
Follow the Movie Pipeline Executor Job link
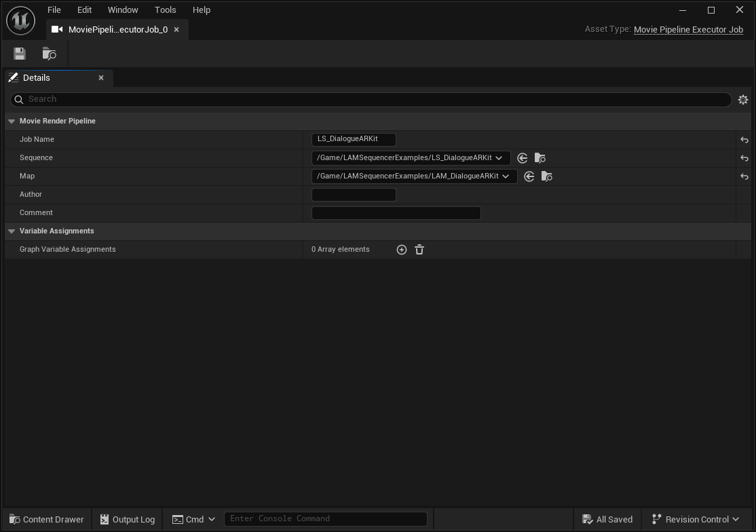tap(688, 30)
